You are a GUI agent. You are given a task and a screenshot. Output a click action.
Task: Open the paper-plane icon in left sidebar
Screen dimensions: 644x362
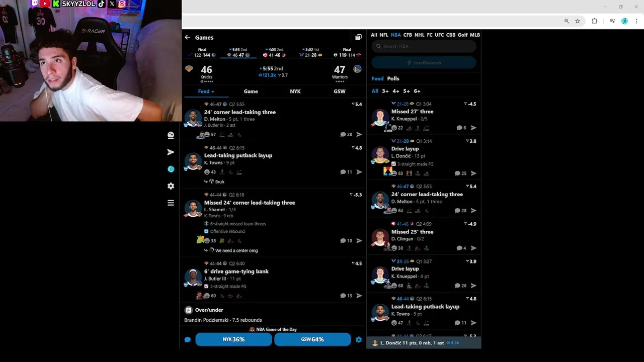click(x=171, y=152)
